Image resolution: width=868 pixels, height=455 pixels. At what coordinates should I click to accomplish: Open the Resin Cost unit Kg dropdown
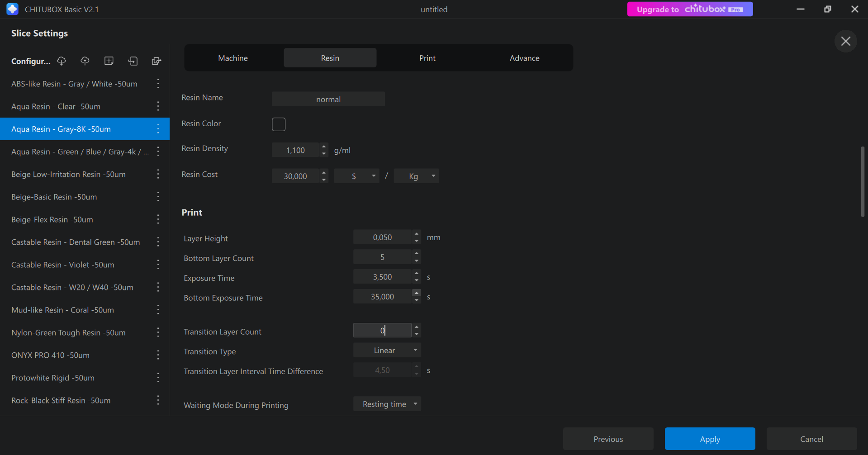point(416,176)
